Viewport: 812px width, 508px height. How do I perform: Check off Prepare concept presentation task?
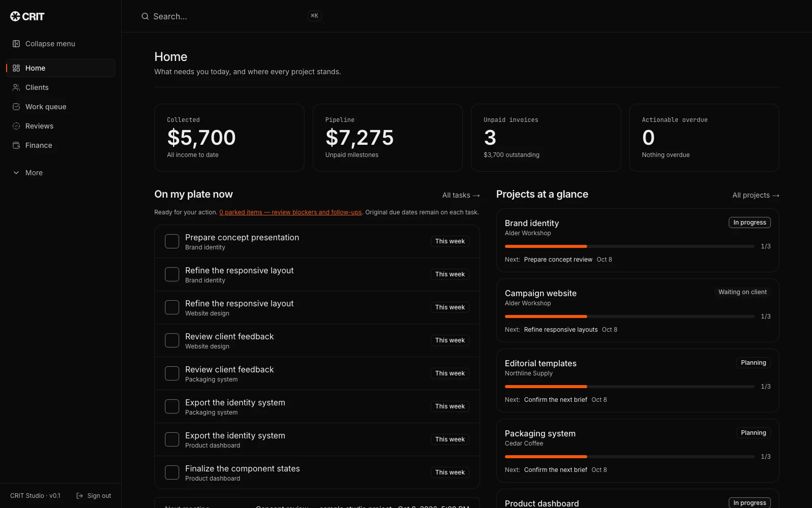[x=172, y=241]
